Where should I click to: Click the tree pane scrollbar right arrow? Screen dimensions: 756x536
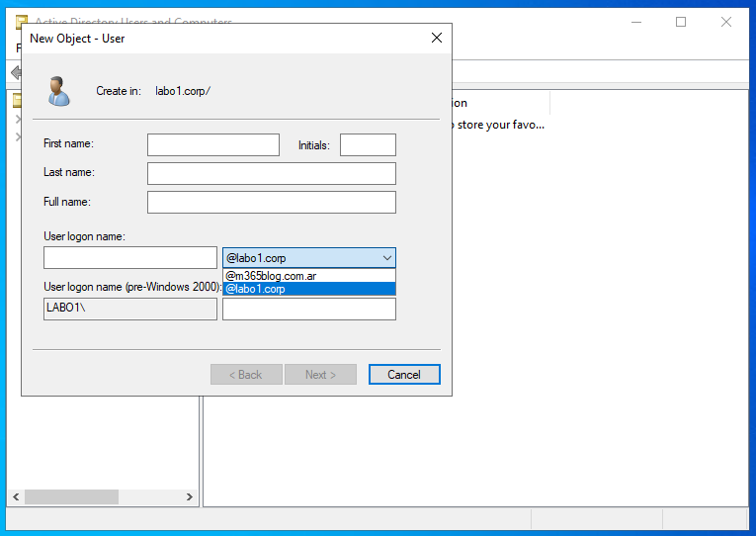click(x=192, y=496)
